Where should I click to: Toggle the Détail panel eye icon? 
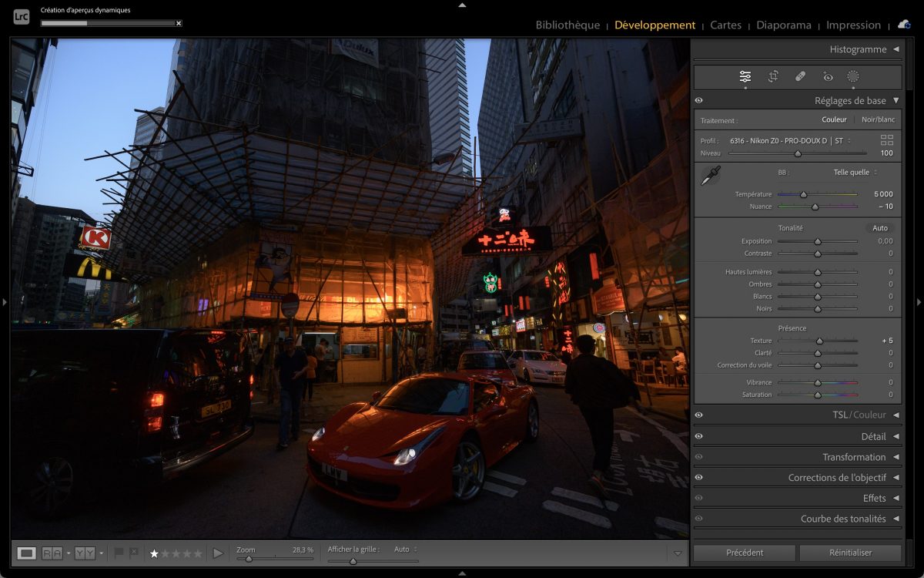[699, 436]
